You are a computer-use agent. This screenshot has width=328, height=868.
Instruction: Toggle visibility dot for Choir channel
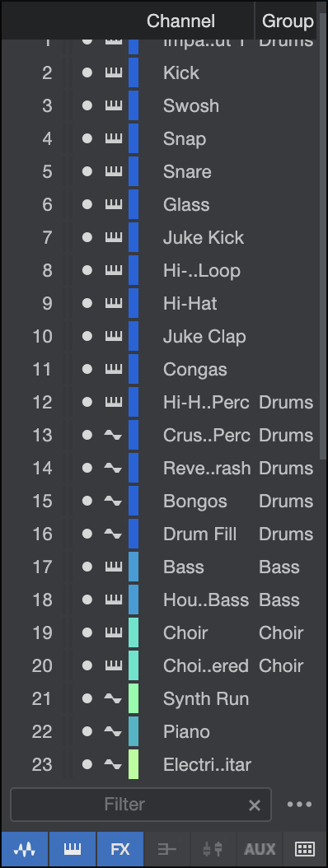[x=87, y=632]
